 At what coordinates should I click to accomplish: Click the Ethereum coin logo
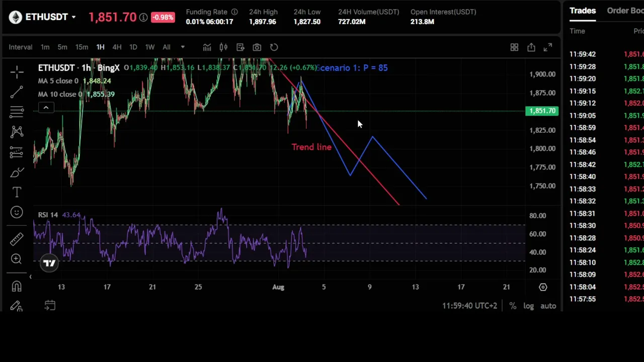[x=16, y=17]
